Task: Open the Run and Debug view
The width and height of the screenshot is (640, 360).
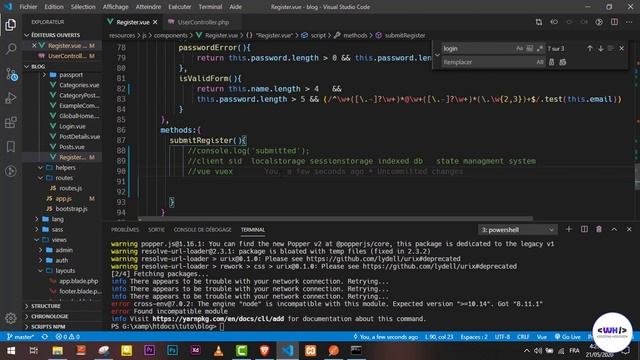Action: [x=11, y=98]
